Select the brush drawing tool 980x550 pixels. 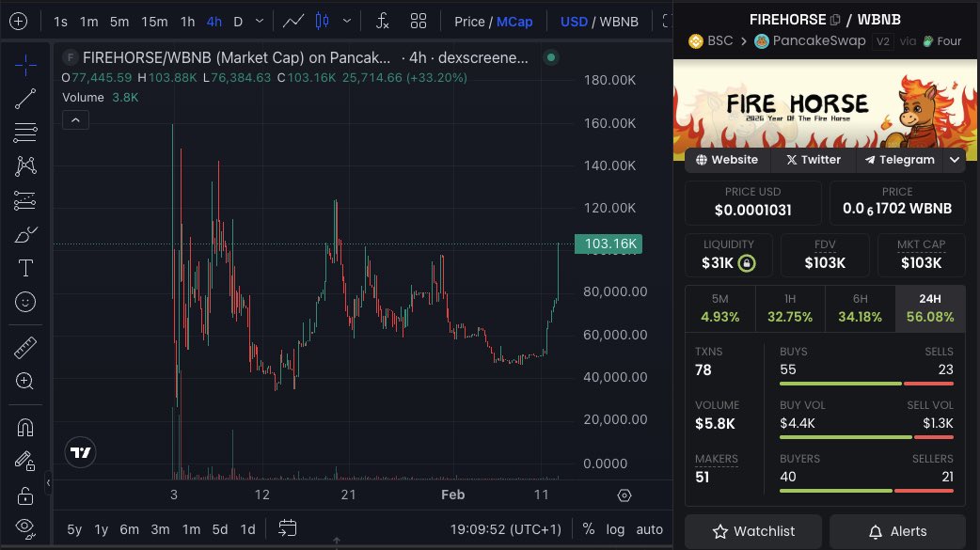(x=25, y=235)
